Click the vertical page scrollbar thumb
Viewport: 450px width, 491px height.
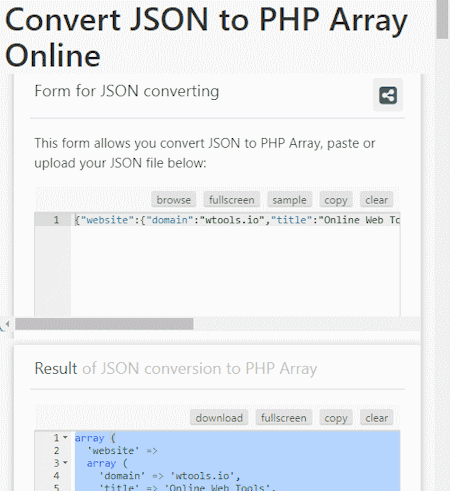(x=443, y=19)
